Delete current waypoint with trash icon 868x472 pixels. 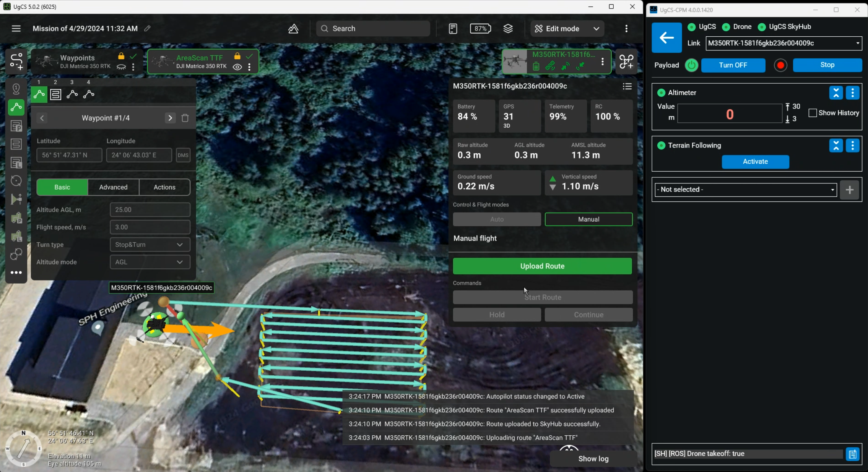pos(185,118)
